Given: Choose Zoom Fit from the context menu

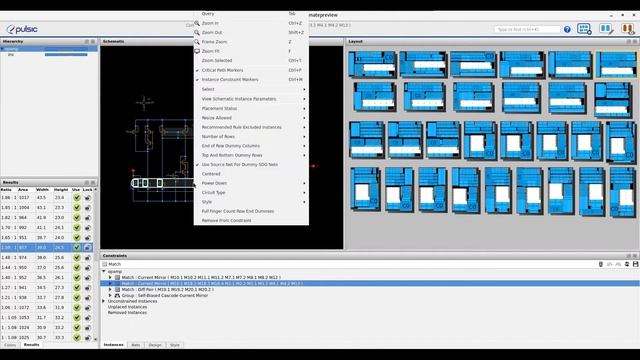Looking at the screenshot, I should click(x=251, y=51).
